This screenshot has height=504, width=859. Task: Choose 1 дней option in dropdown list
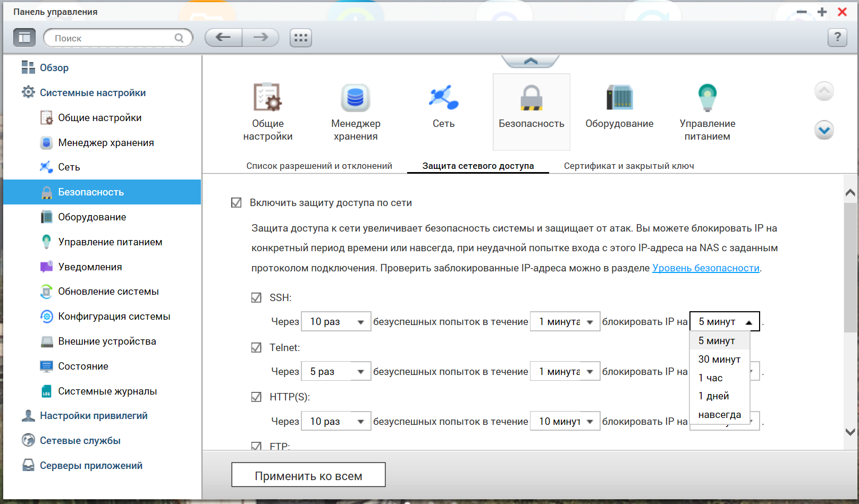point(720,396)
